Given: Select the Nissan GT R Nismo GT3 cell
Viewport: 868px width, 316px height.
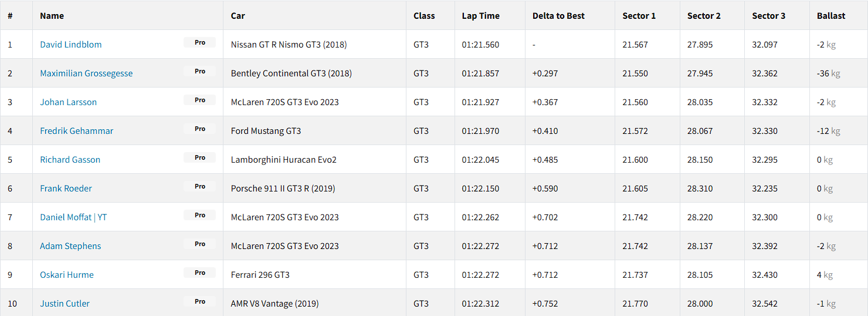Looking at the screenshot, I should [314, 44].
